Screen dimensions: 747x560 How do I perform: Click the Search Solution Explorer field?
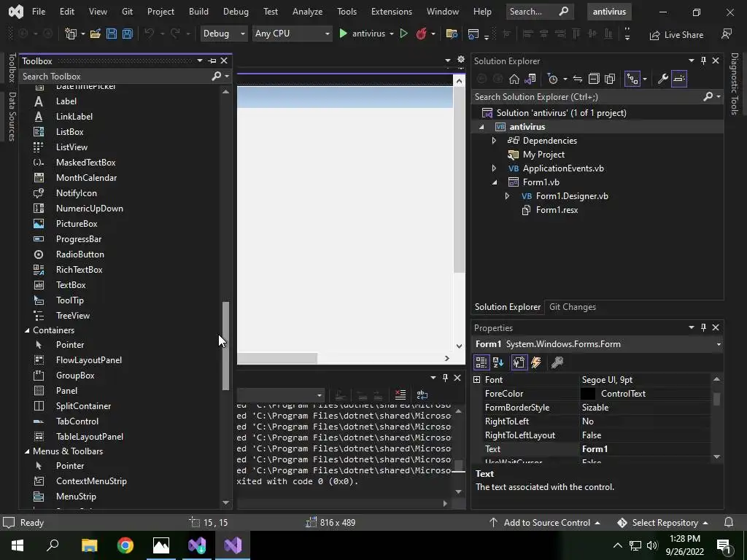point(588,97)
